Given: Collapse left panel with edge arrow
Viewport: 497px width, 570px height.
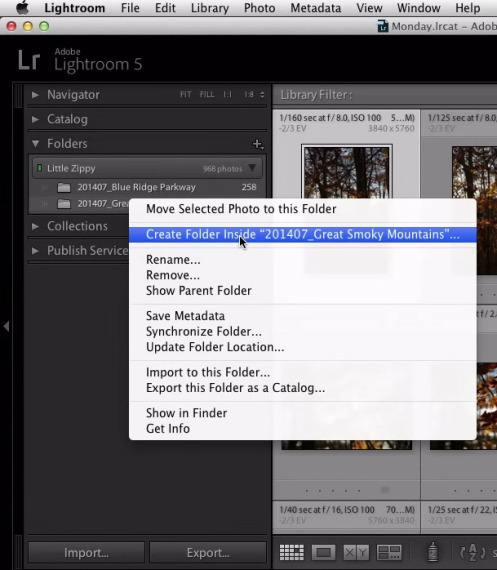Looking at the screenshot, I should pos(6,326).
